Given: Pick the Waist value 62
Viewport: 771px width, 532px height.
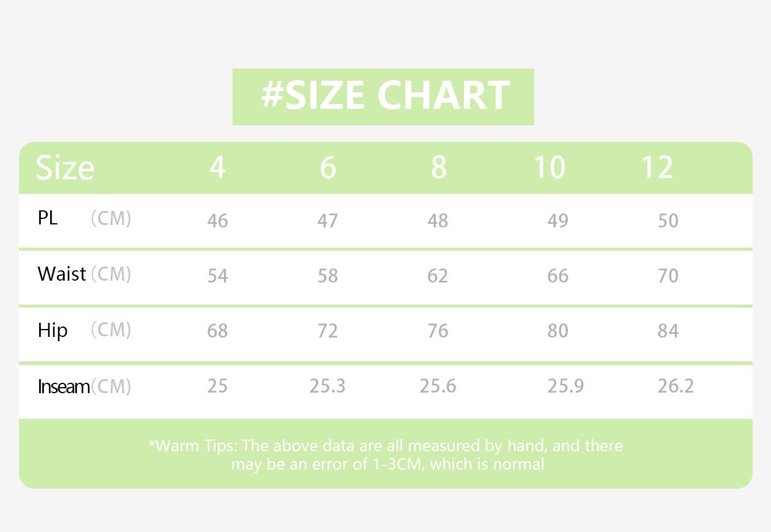Looking at the screenshot, I should pos(438,276).
